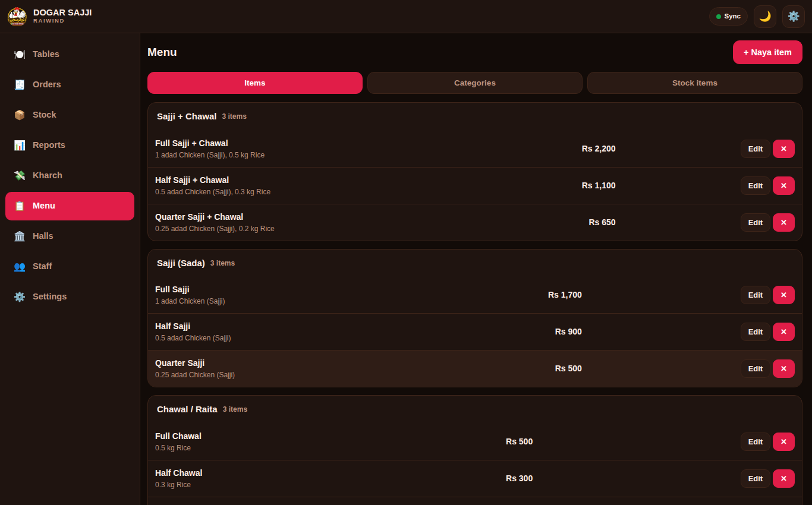Open the Staff label in the sidebar
Image resolution: width=812 pixels, height=505 pixels.
tap(42, 266)
